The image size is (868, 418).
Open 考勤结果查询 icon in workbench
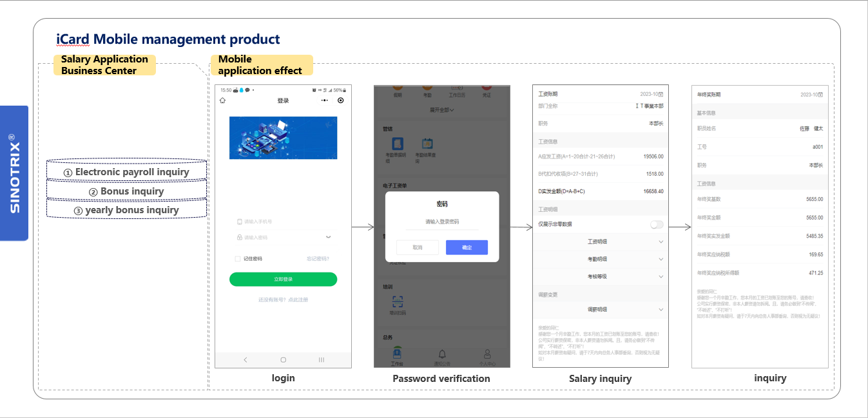[427, 144]
